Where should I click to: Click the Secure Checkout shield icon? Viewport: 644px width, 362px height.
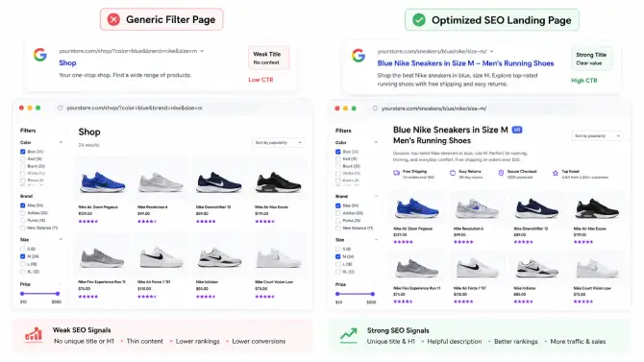[501, 173]
